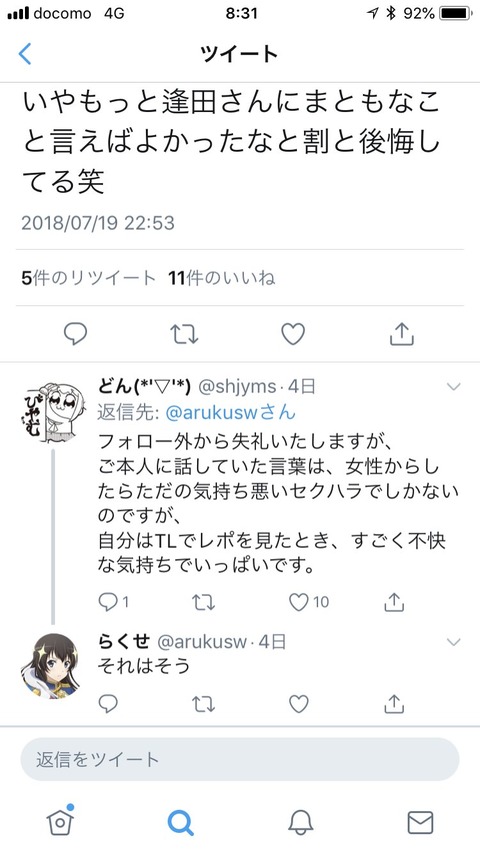Reply to the main tweet
Viewport: 480px width, 854px height.
pyautogui.click(x=75, y=333)
